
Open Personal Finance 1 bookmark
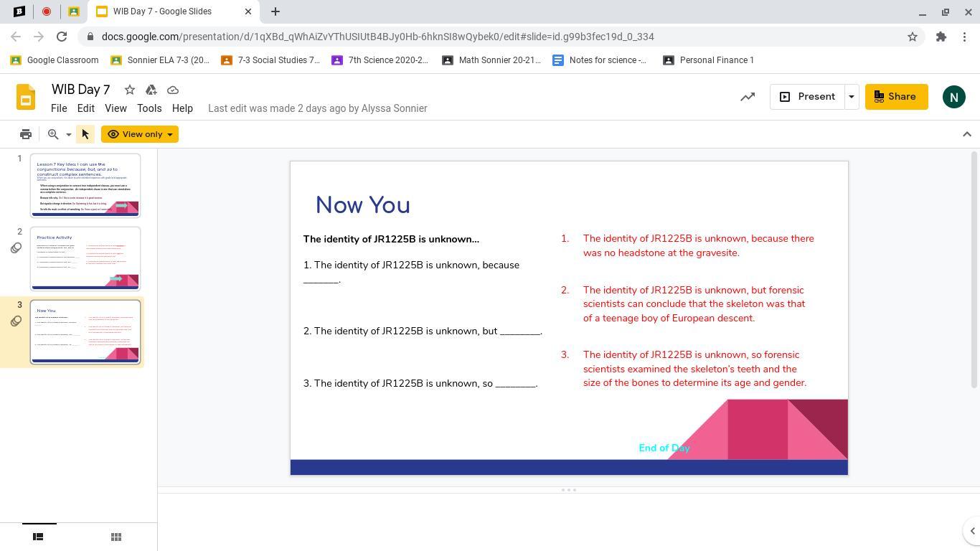point(709,60)
